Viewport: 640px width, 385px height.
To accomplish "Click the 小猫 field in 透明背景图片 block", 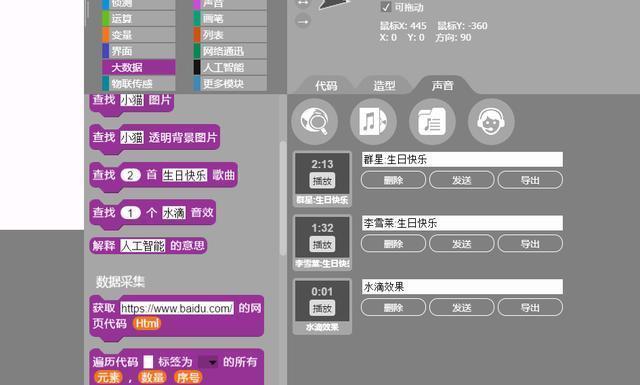I will point(132,138).
